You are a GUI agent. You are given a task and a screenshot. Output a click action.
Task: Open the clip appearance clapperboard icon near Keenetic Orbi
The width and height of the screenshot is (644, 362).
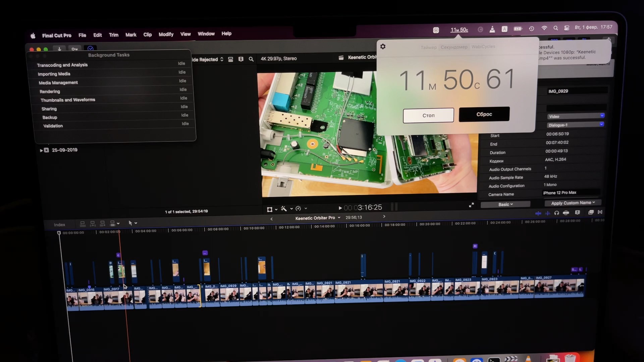click(x=341, y=58)
